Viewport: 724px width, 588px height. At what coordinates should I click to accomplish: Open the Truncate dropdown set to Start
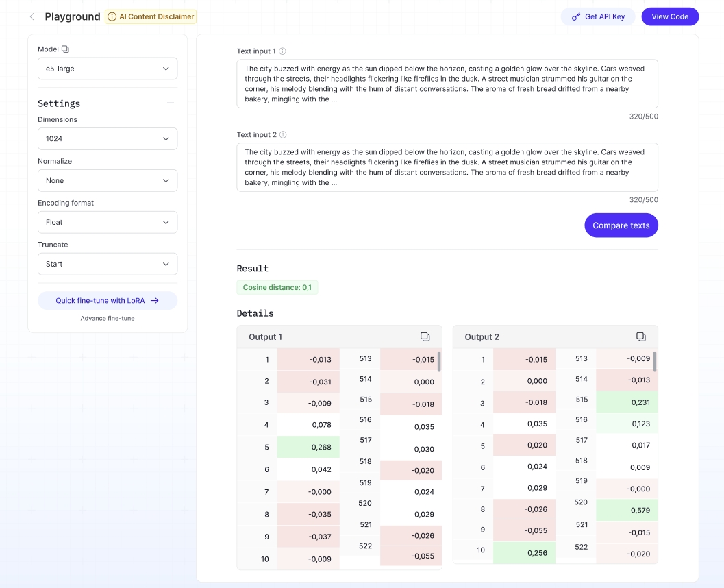click(108, 264)
